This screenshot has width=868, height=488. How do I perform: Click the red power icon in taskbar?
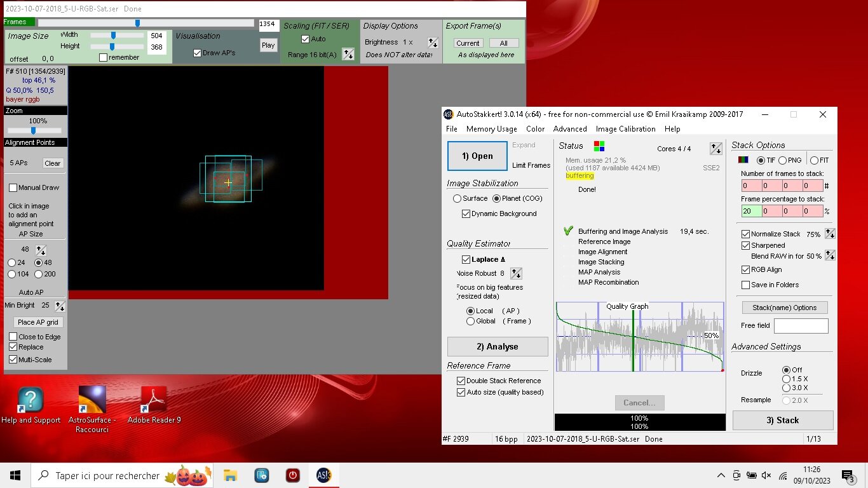coord(292,475)
